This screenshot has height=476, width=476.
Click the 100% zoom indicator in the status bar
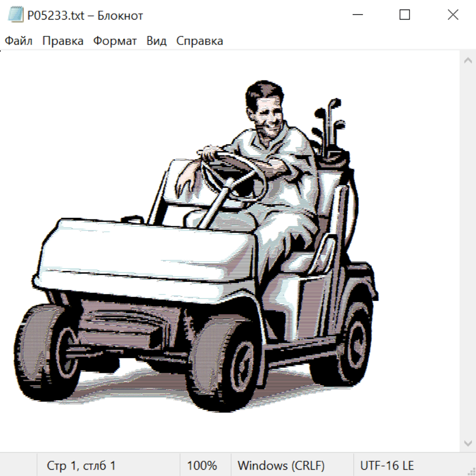click(202, 465)
